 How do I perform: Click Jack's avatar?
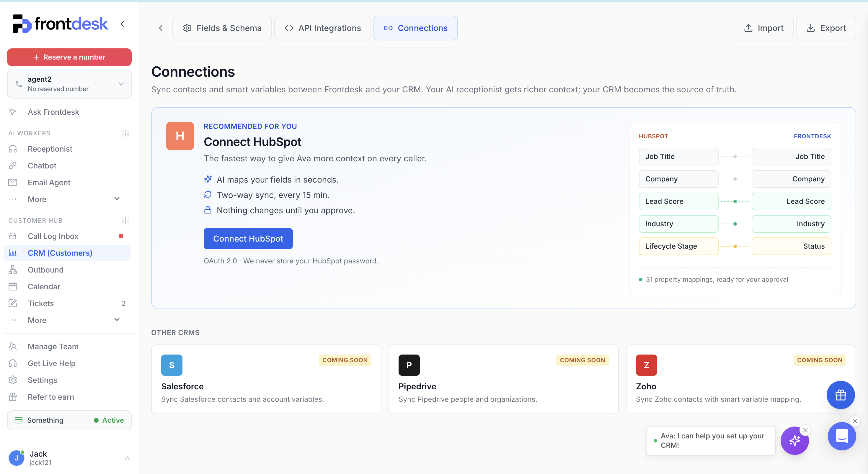point(16,458)
